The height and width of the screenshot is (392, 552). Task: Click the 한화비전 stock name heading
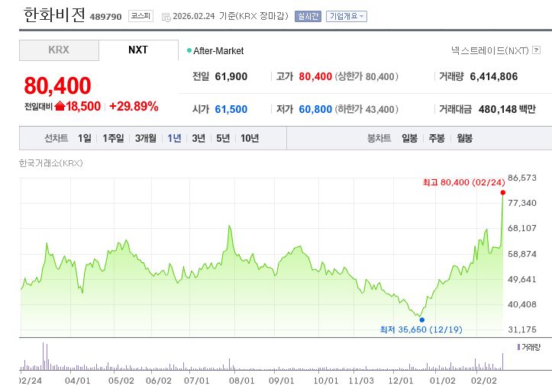tap(54, 15)
